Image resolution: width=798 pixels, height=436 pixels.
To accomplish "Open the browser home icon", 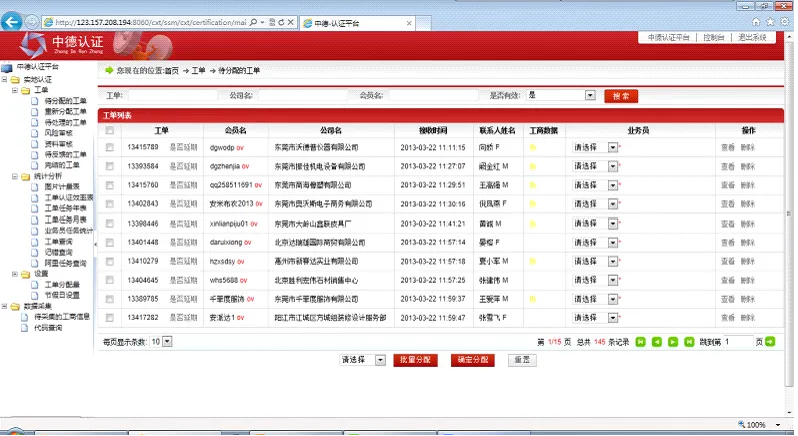I will point(756,21).
